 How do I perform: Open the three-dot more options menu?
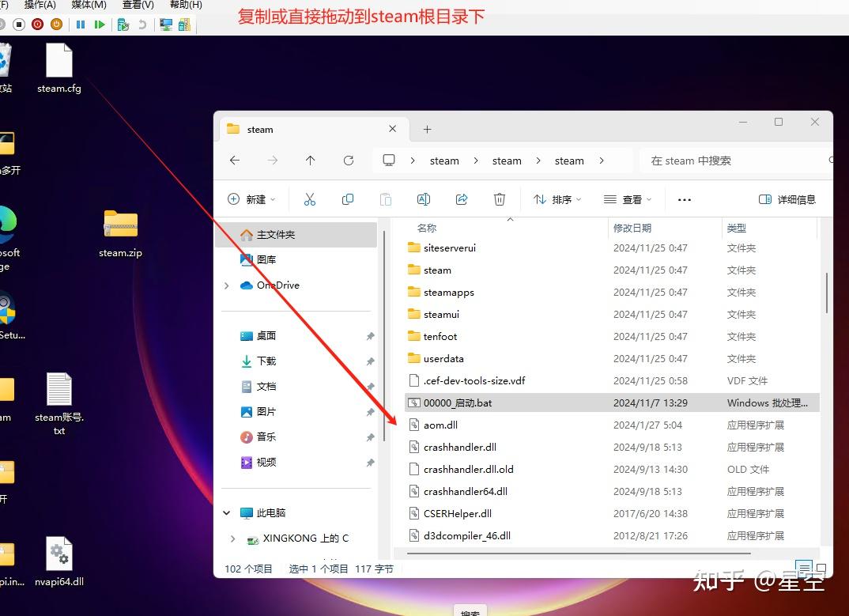(x=685, y=200)
